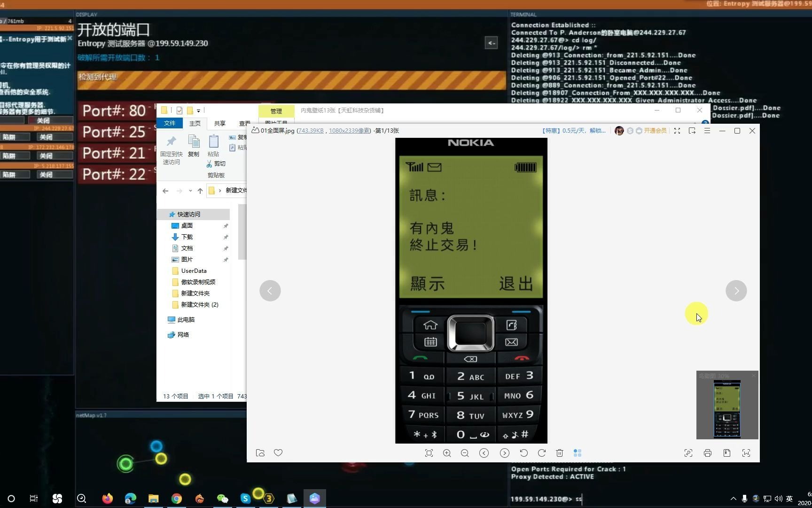The height and width of the screenshot is (508, 812).
Task: Open Chrome from the taskbar
Action: (x=177, y=499)
